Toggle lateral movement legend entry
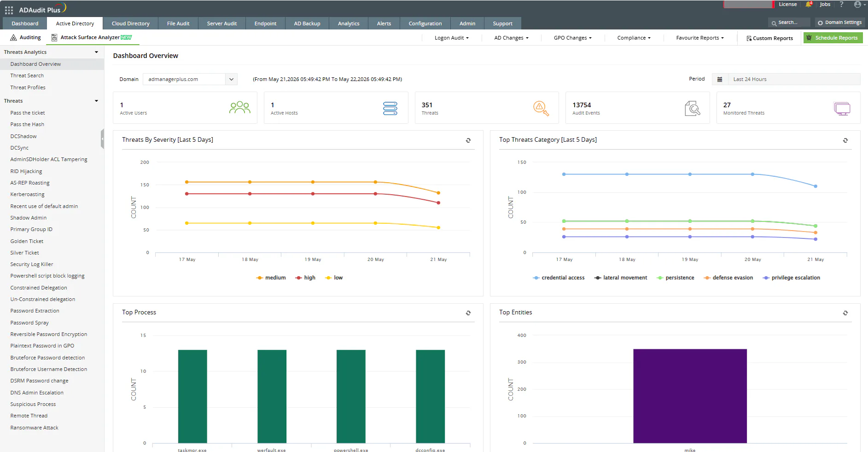 click(621, 278)
